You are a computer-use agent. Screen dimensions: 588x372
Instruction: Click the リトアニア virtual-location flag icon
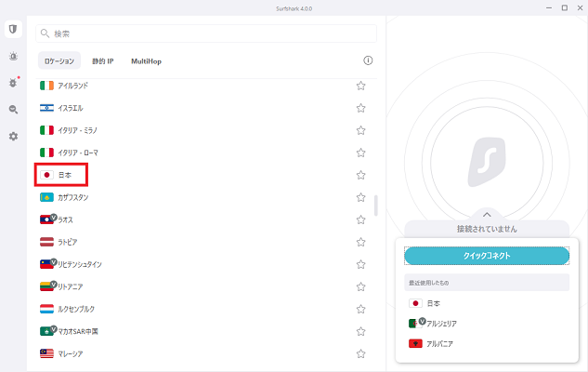47,286
